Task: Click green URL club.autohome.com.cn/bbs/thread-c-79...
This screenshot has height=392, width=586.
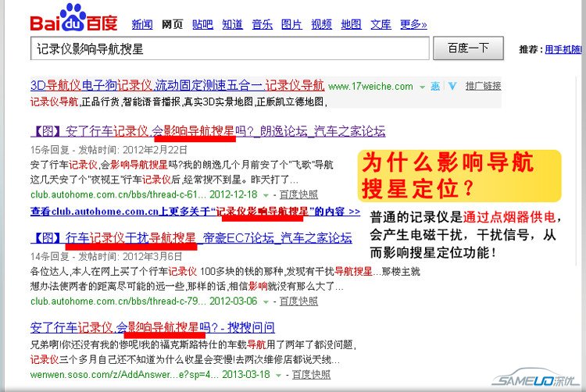Action: (118, 301)
